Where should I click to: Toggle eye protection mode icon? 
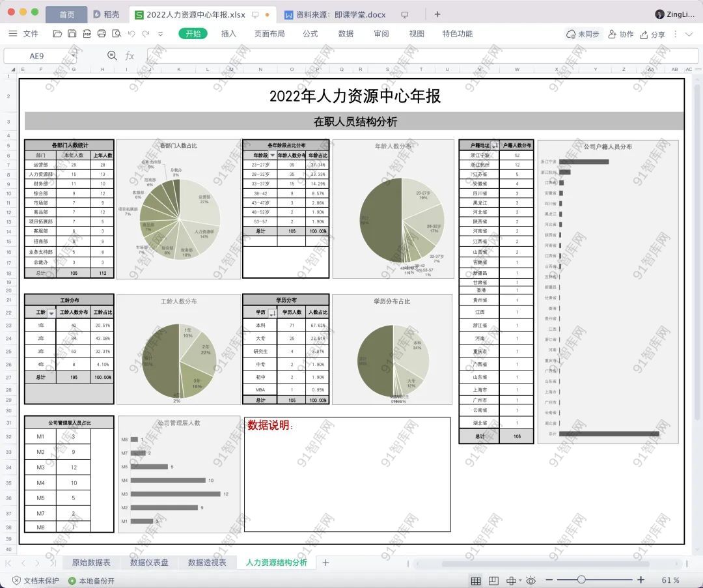(531, 580)
